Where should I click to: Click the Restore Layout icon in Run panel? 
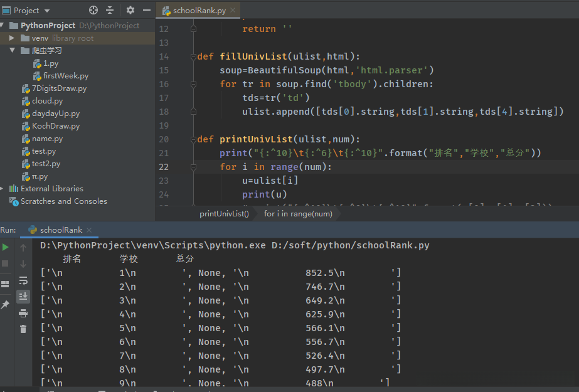click(x=6, y=283)
